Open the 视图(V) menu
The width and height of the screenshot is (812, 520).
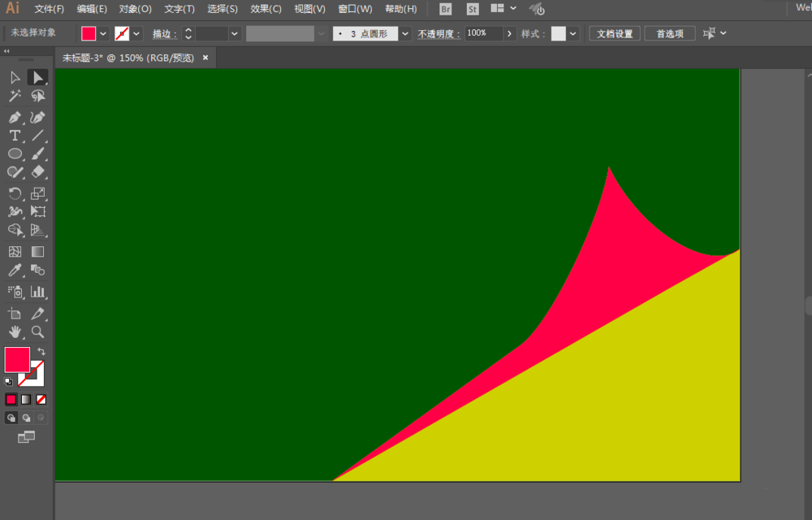tap(309, 9)
